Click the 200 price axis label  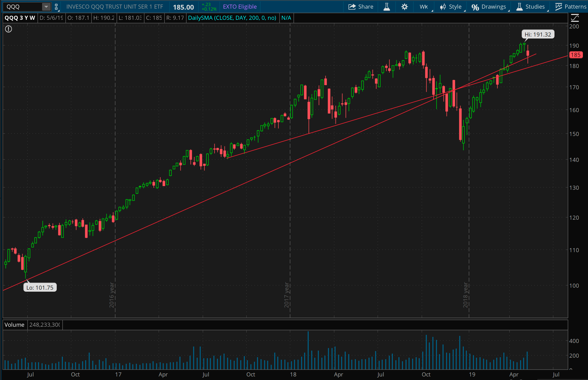click(x=574, y=26)
